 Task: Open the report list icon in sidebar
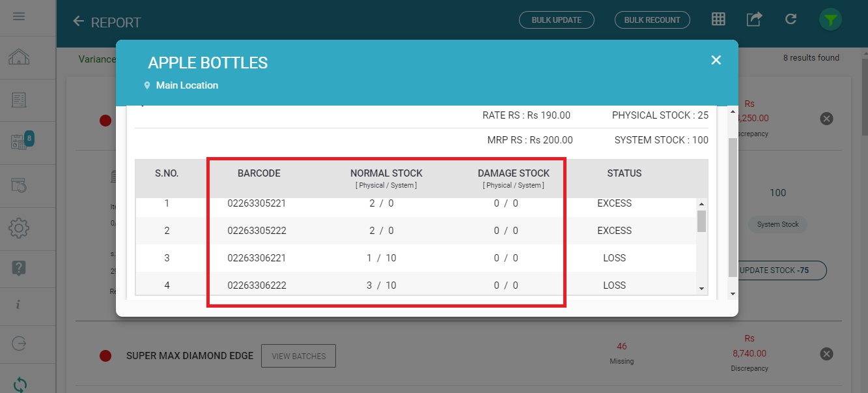(x=19, y=100)
